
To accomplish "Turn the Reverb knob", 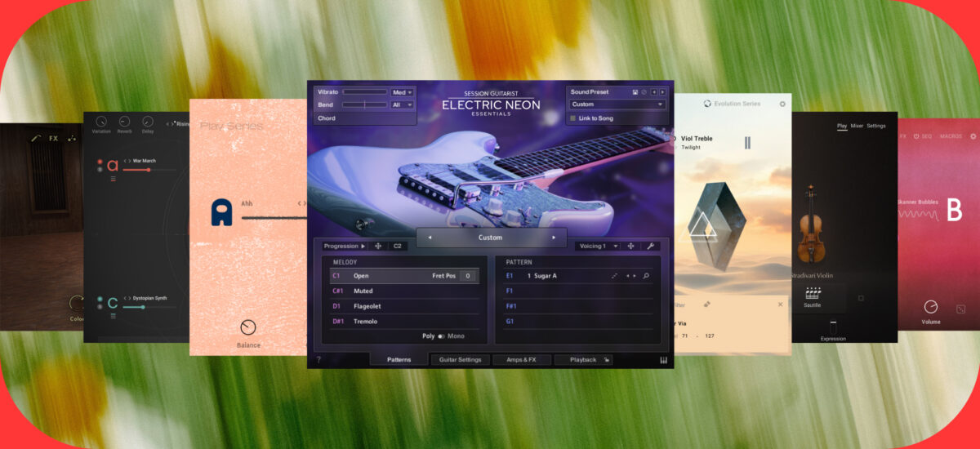I will pos(124,121).
